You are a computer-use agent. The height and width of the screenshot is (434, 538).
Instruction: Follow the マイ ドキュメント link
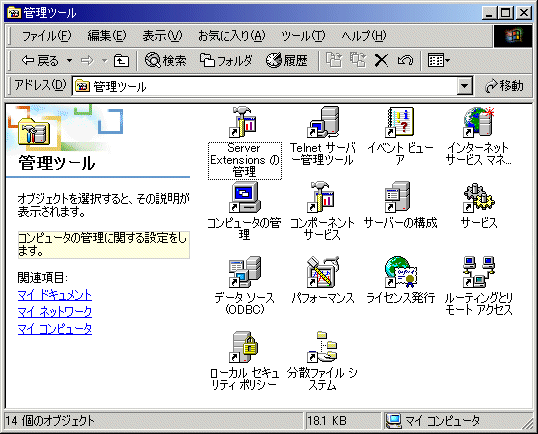coord(55,295)
